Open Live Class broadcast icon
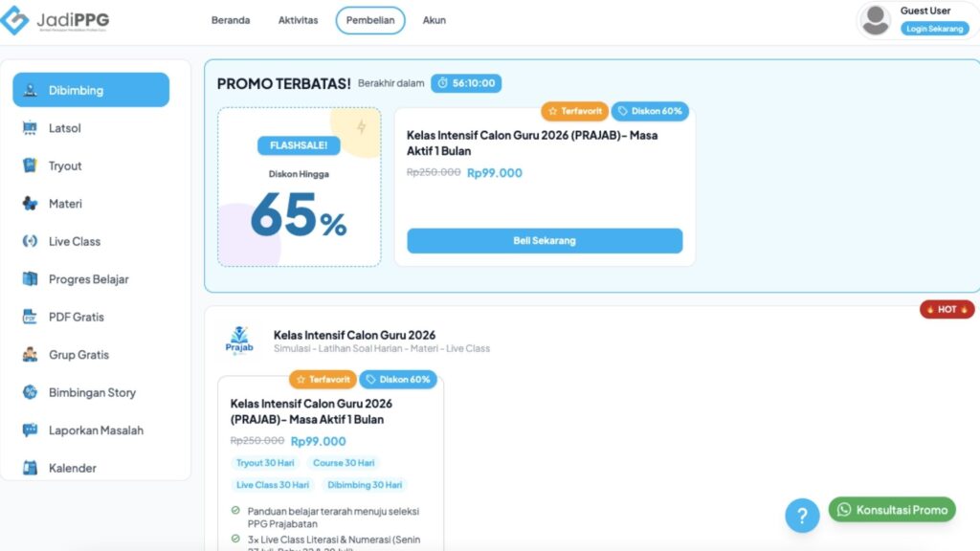The height and width of the screenshot is (551, 980). 30,241
